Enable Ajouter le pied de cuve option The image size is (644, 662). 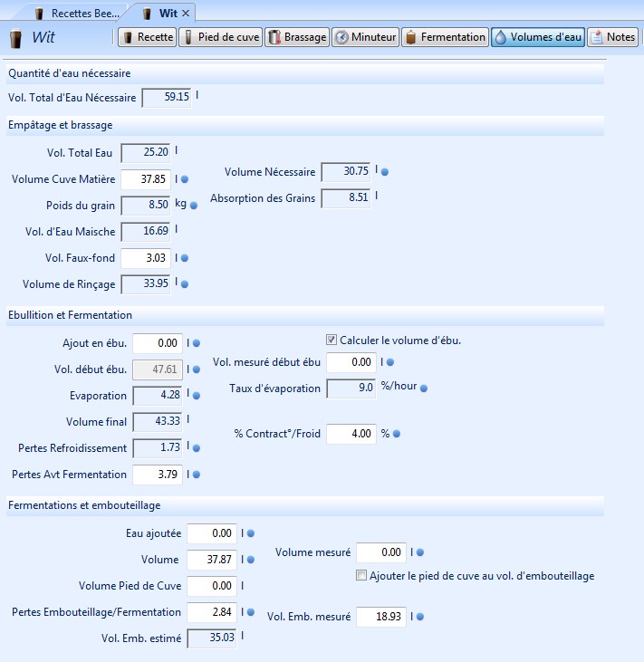[x=362, y=576]
